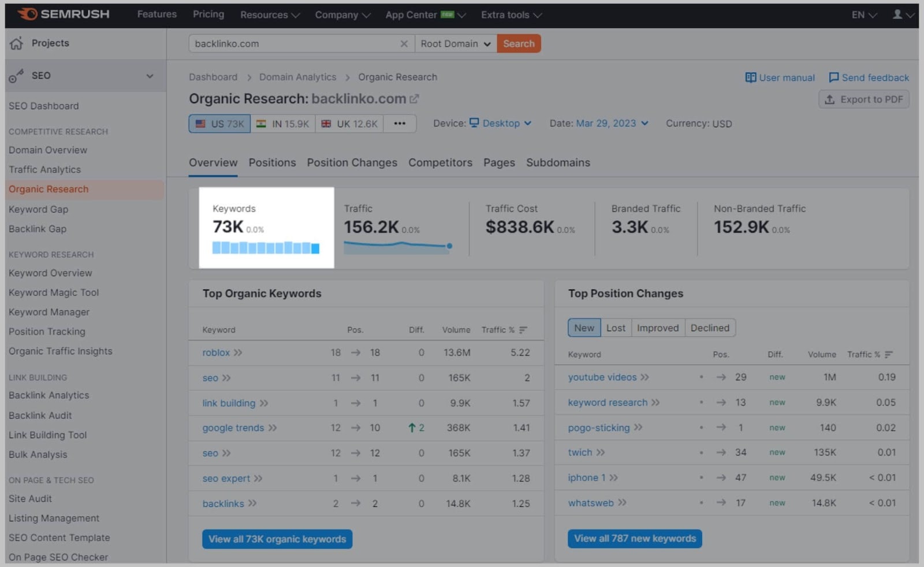Viewport: 924px width, 567px height.
Task: Click the double chevron next to youtube videos
Action: pos(644,377)
